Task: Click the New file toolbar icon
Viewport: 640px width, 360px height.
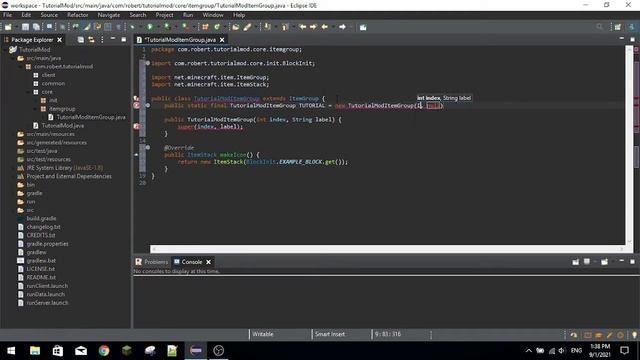Action: point(8,27)
